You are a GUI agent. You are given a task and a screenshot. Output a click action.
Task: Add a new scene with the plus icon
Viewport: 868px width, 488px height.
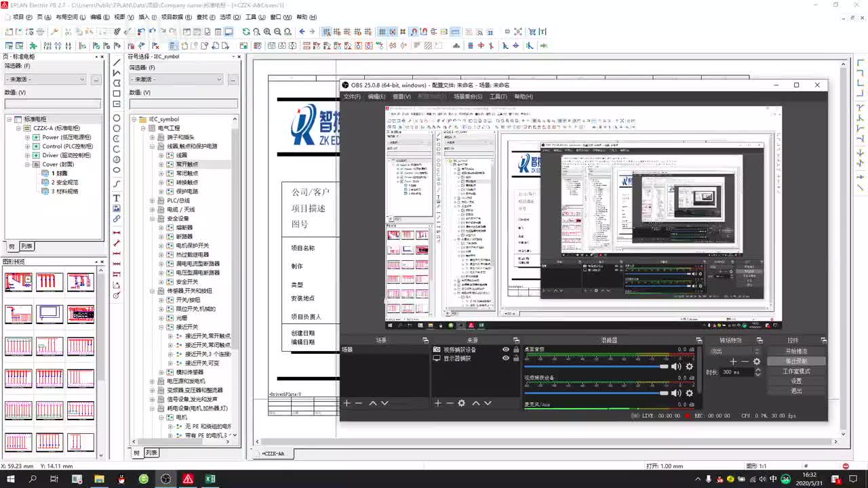pos(347,403)
